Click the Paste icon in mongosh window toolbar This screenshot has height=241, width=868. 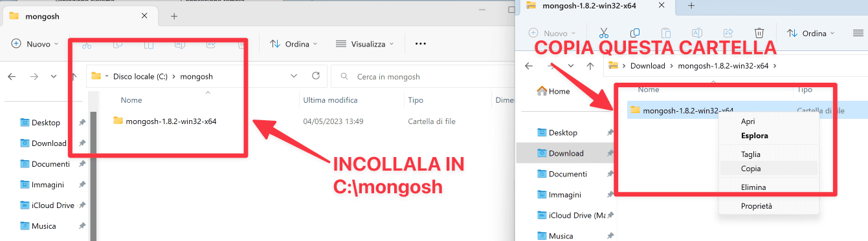click(x=149, y=45)
